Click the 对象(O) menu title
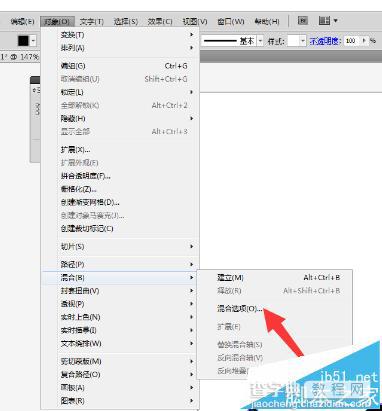This screenshot has width=382, height=411. (x=57, y=22)
